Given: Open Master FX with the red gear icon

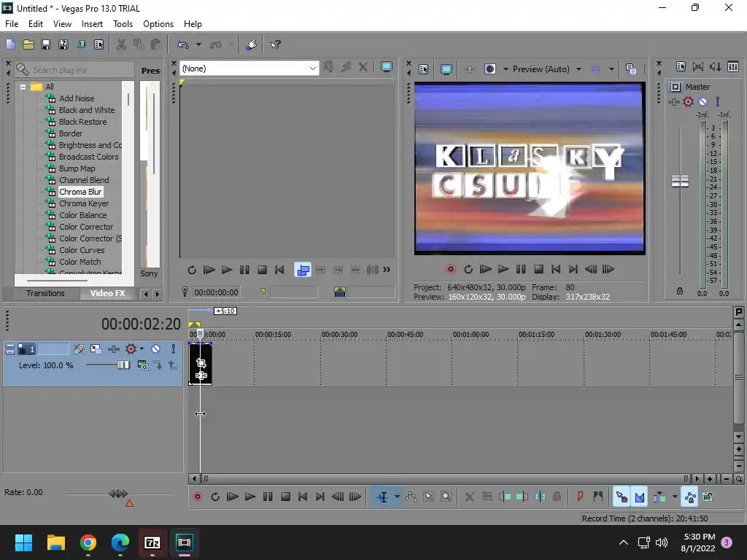Looking at the screenshot, I should pyautogui.click(x=688, y=101).
